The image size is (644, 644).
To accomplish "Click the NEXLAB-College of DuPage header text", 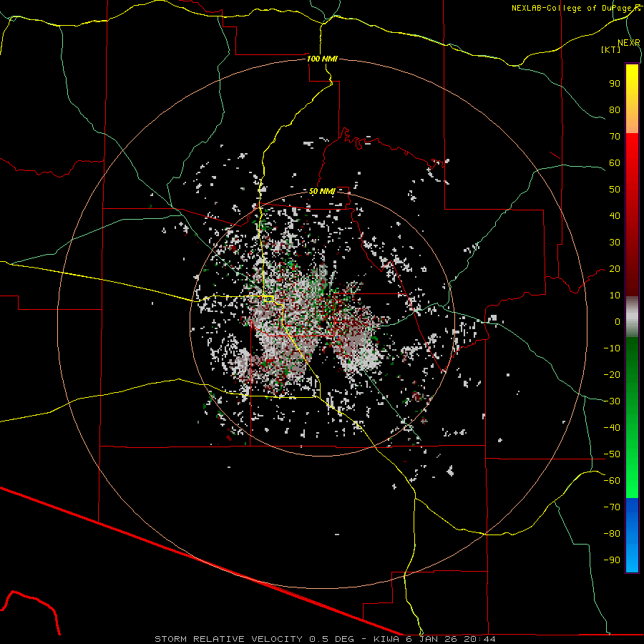I will click(575, 8).
